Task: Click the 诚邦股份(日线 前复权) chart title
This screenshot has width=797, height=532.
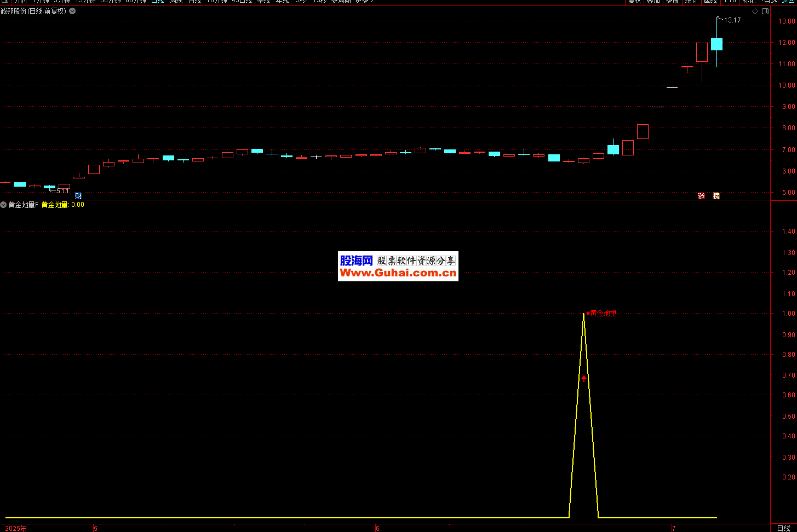Action: [x=33, y=11]
